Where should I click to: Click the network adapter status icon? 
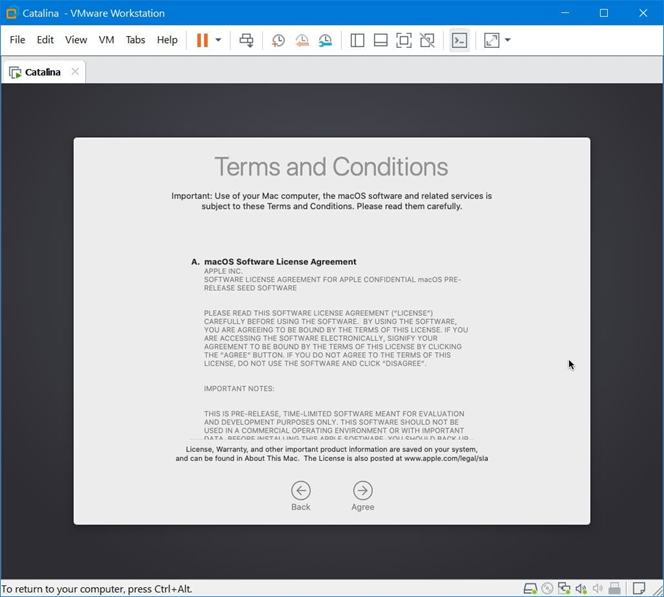[x=564, y=589]
